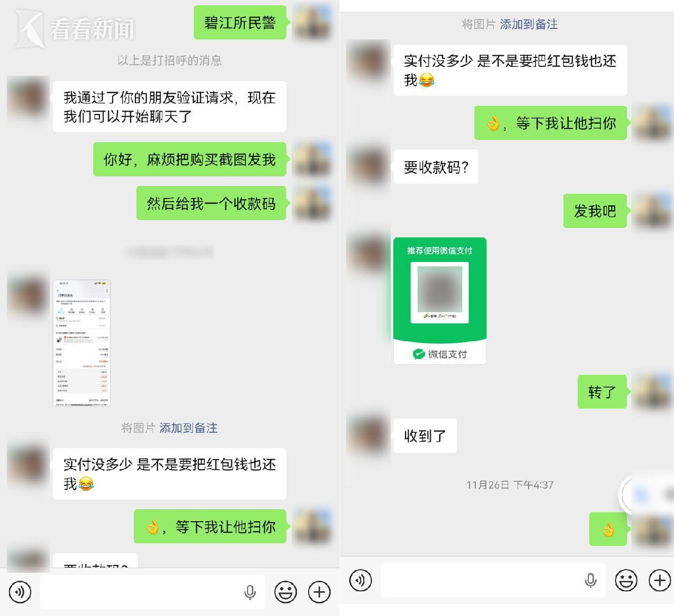The height and width of the screenshot is (616, 674).
Task: Open the WeChat Pay QR code image
Action: point(440,301)
